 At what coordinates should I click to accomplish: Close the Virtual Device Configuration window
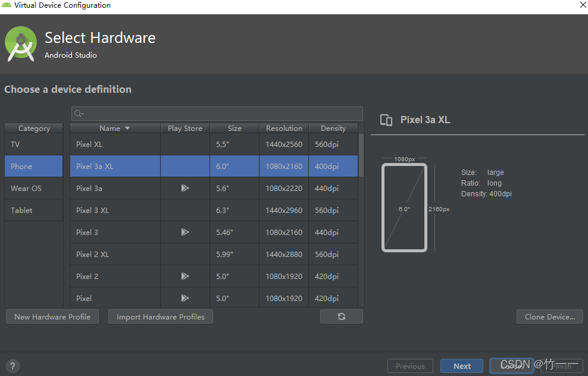[583, 5]
